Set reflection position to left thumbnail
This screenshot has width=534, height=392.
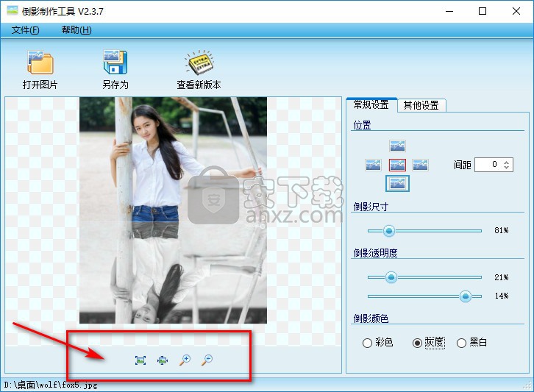(x=374, y=165)
